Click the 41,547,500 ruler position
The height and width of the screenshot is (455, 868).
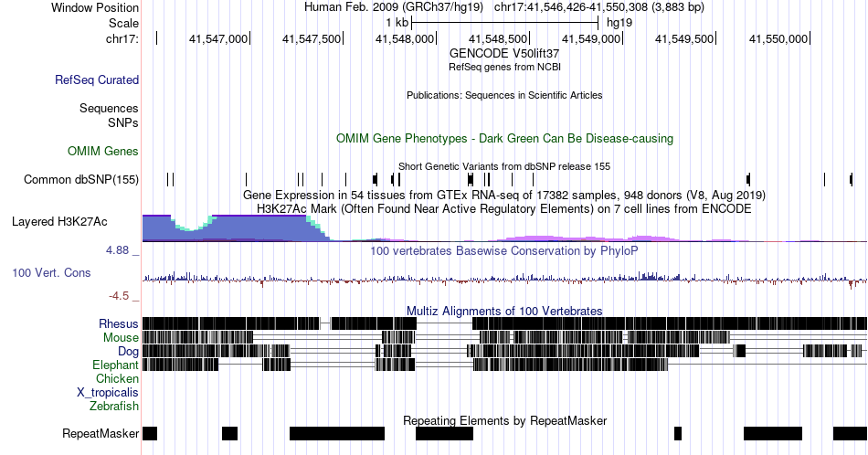[x=312, y=38]
